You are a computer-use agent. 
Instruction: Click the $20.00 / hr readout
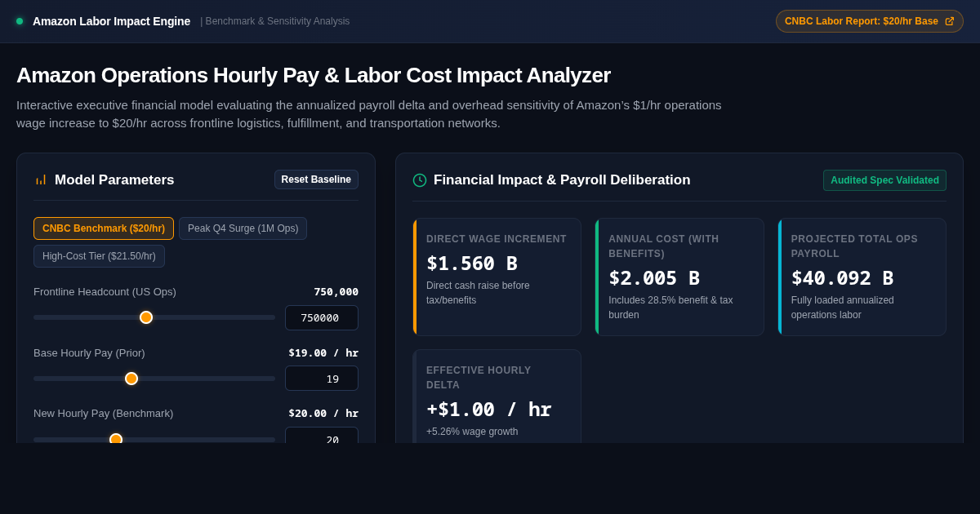pos(323,414)
